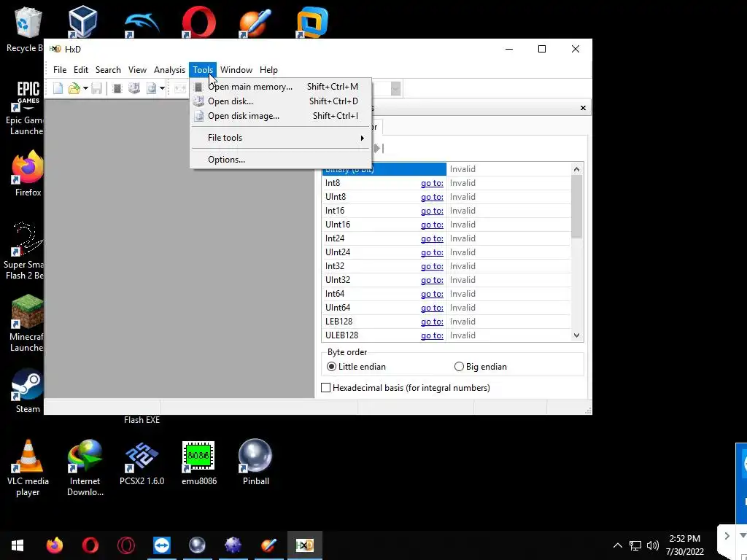This screenshot has height=560, width=747.
Task: Click the go to link for Int32
Action: (x=432, y=266)
